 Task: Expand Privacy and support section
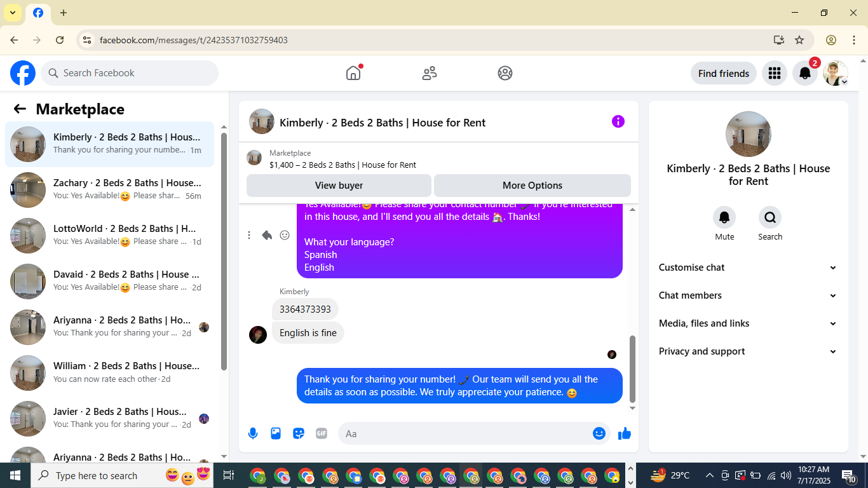748,351
